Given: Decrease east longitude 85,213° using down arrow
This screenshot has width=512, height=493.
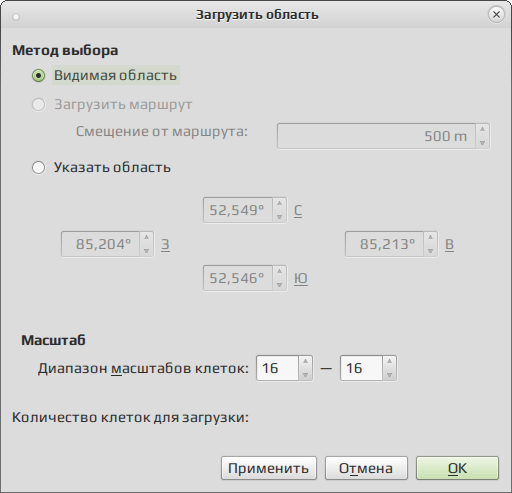Looking at the screenshot, I should [430, 250].
